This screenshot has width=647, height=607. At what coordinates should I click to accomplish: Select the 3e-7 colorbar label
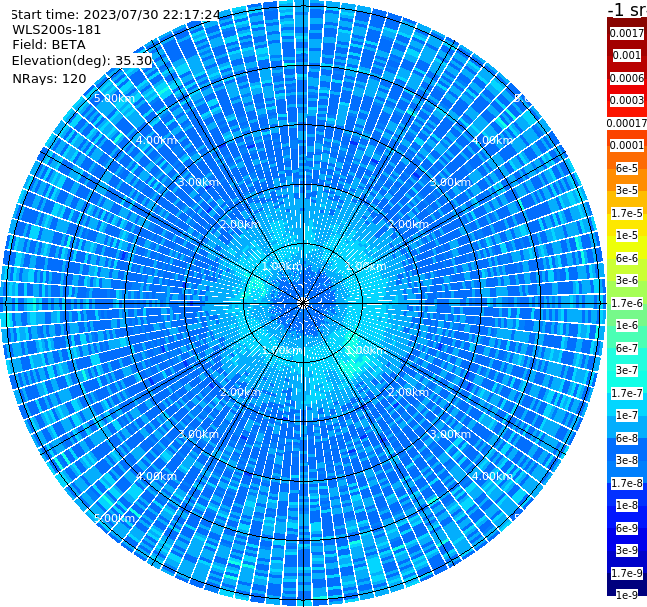tap(627, 370)
